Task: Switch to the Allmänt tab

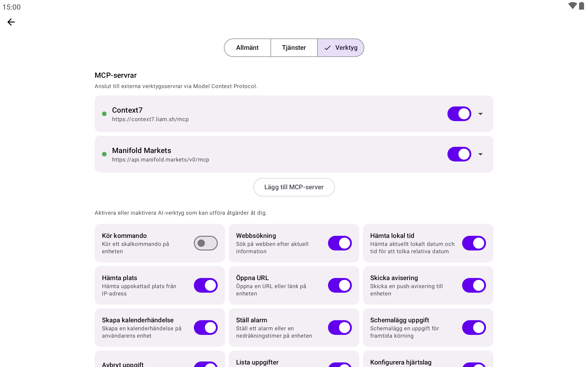Action: [247, 48]
